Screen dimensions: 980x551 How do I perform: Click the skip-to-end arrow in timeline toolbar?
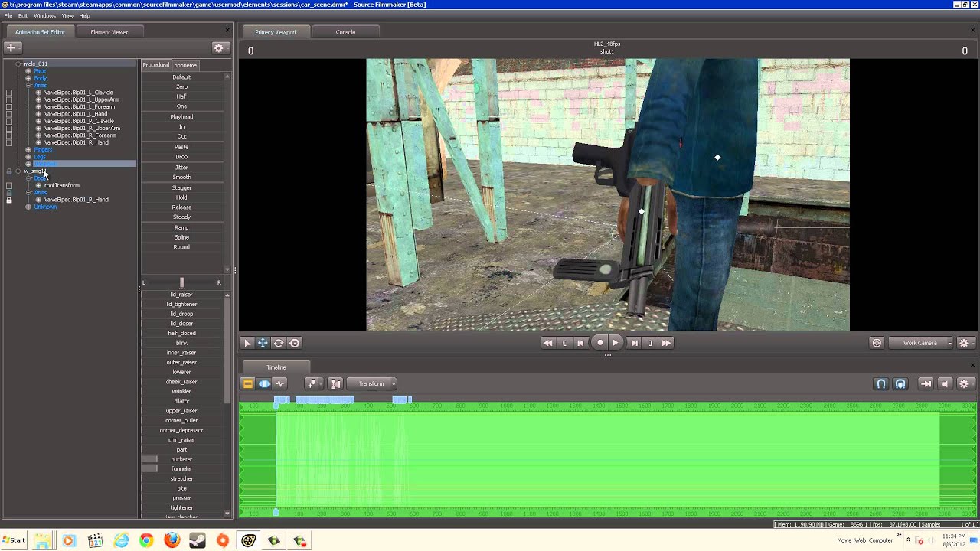pyautogui.click(x=926, y=383)
